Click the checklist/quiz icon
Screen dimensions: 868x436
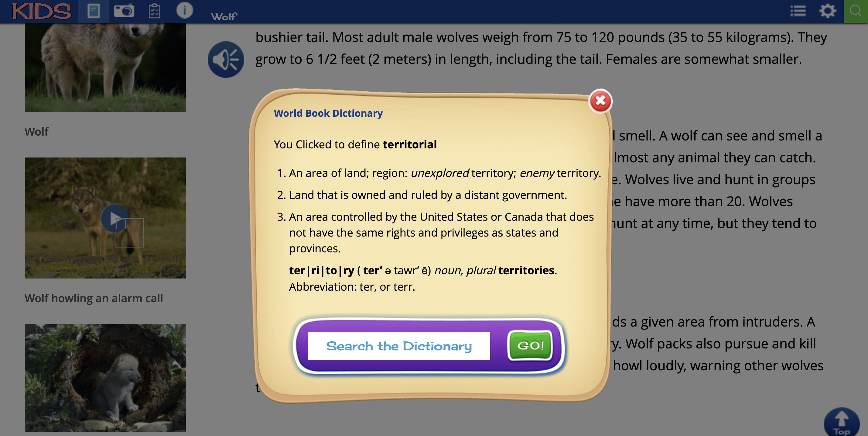pyautogui.click(x=154, y=10)
